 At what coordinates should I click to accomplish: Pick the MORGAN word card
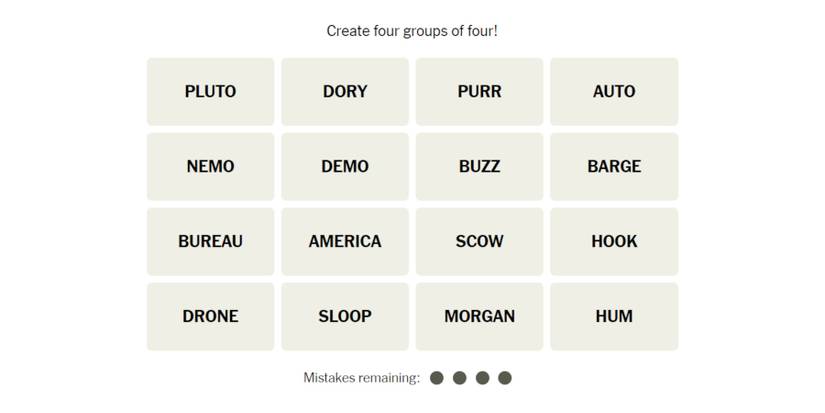(x=479, y=316)
